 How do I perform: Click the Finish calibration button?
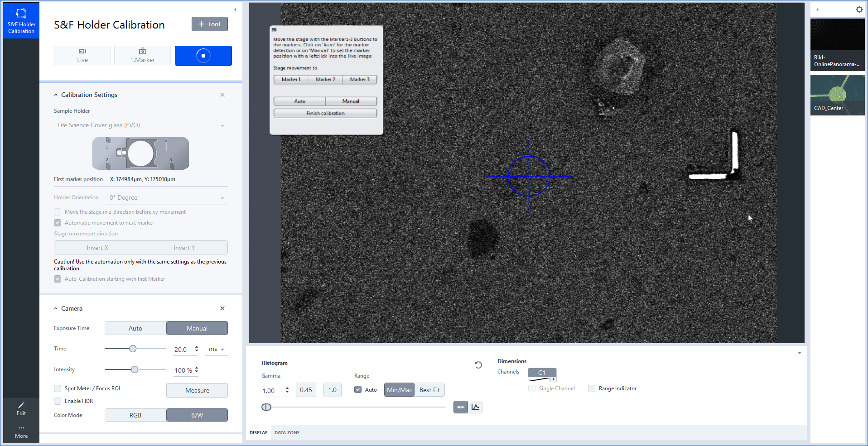tap(325, 113)
